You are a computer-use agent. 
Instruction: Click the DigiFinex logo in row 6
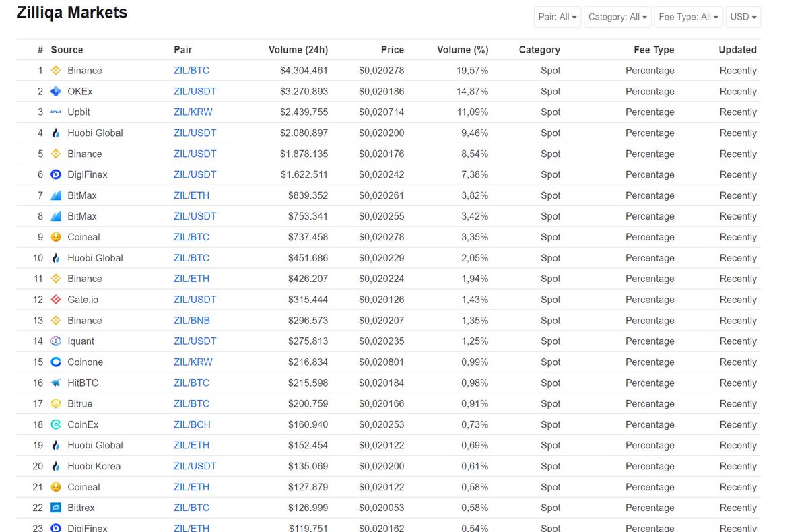56,175
